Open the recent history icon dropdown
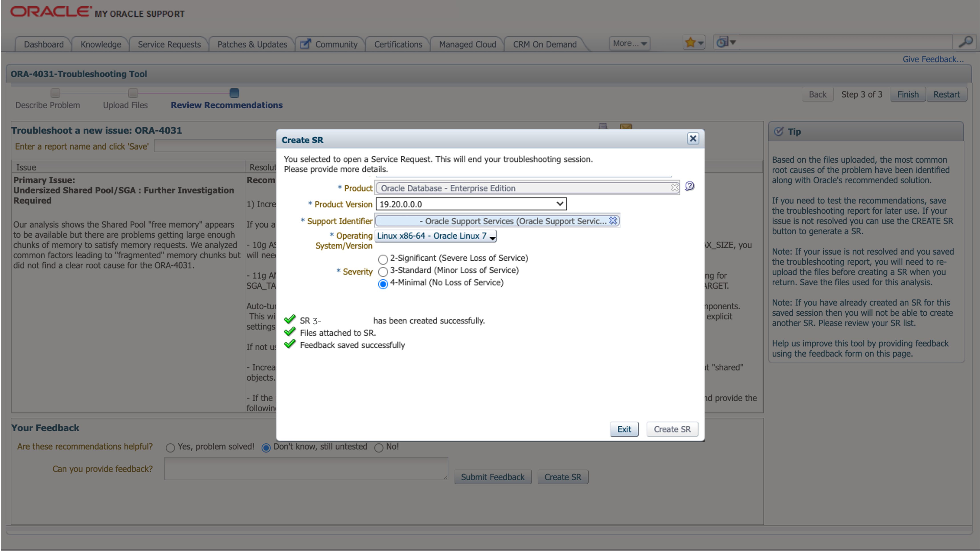This screenshot has width=980, height=551. [726, 42]
